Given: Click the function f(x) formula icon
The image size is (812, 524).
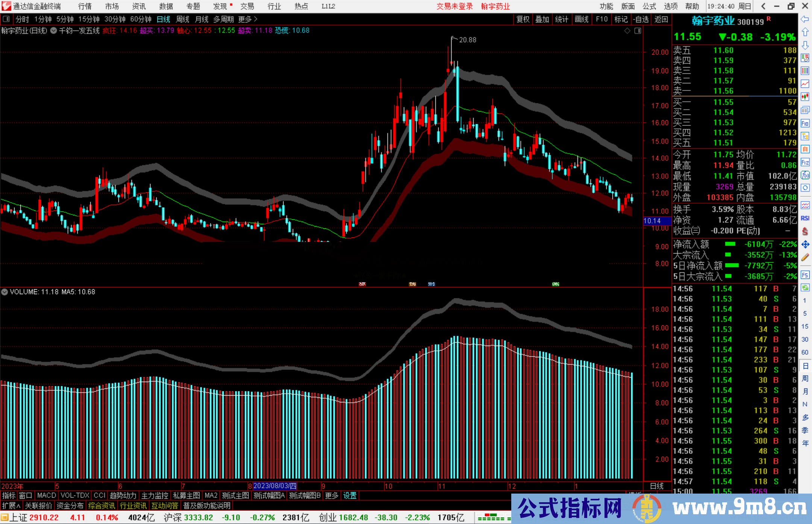Looking at the screenshot, I should [805, 175].
